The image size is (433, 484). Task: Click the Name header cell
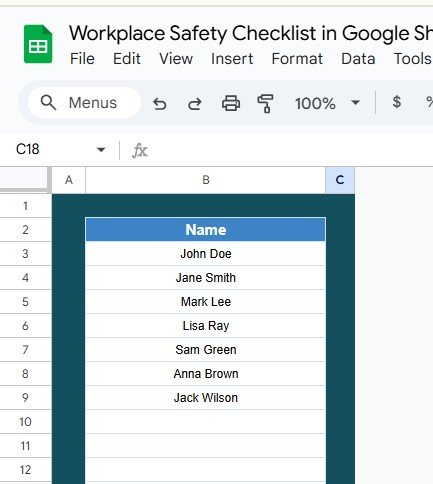[206, 230]
